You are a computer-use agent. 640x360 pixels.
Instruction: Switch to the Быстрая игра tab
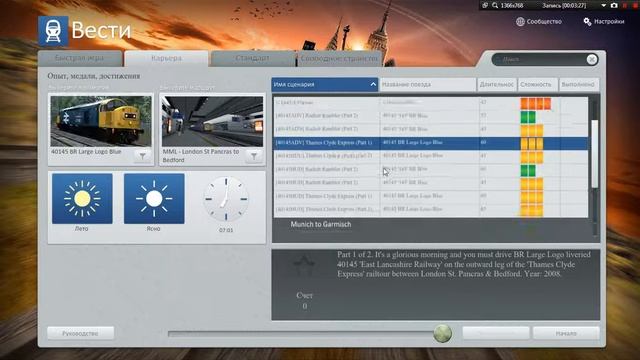click(x=80, y=58)
